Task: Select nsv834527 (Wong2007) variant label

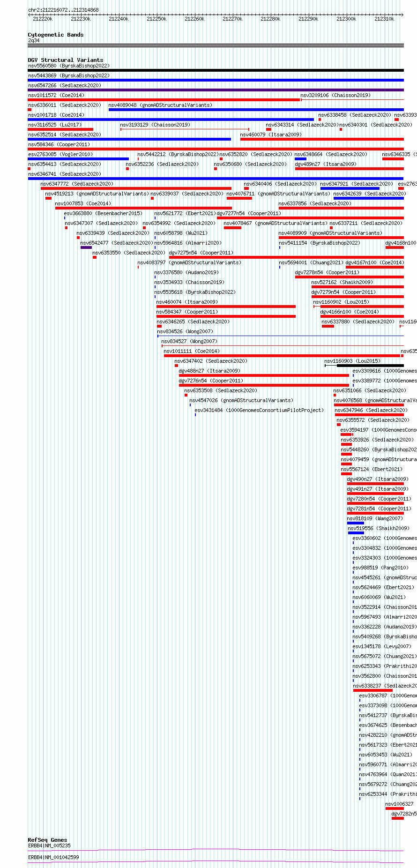Action: tap(189, 341)
